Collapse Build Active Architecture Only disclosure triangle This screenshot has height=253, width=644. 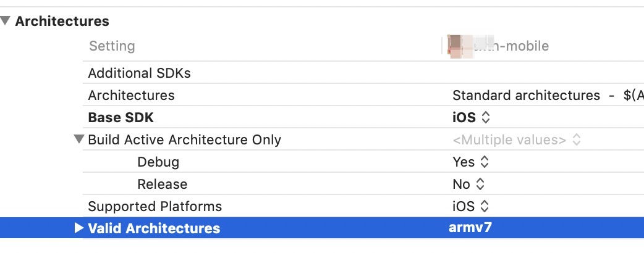78,139
